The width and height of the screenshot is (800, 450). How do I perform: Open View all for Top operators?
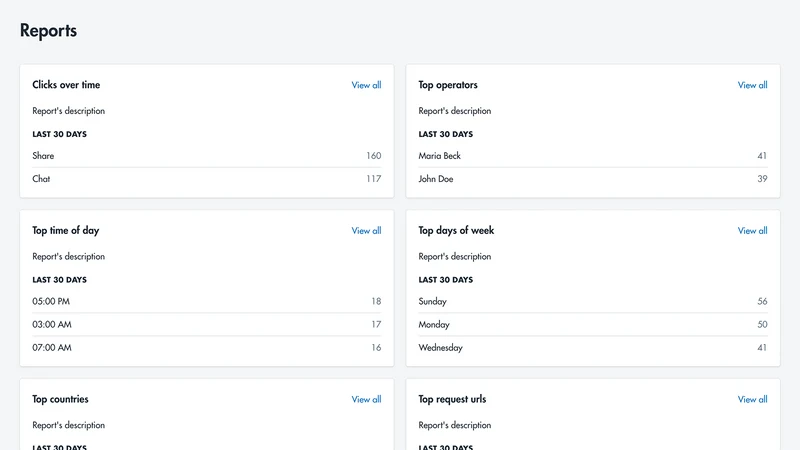pos(752,85)
